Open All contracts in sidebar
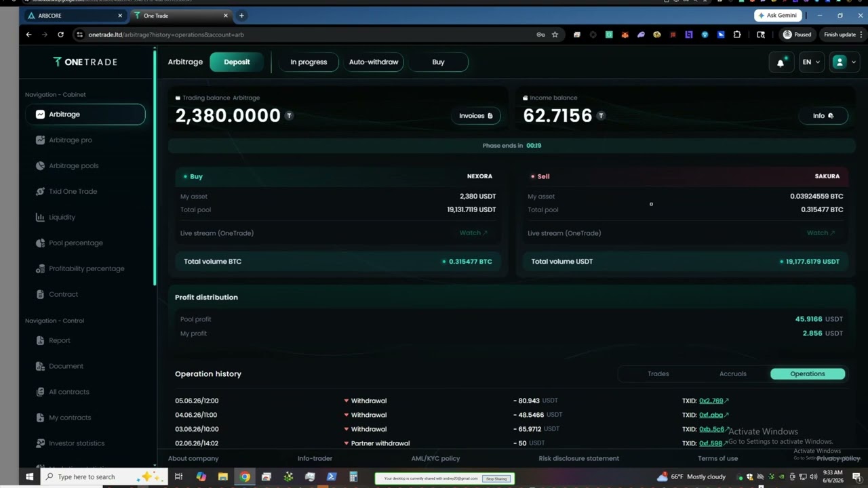The image size is (868, 488). pyautogui.click(x=69, y=392)
